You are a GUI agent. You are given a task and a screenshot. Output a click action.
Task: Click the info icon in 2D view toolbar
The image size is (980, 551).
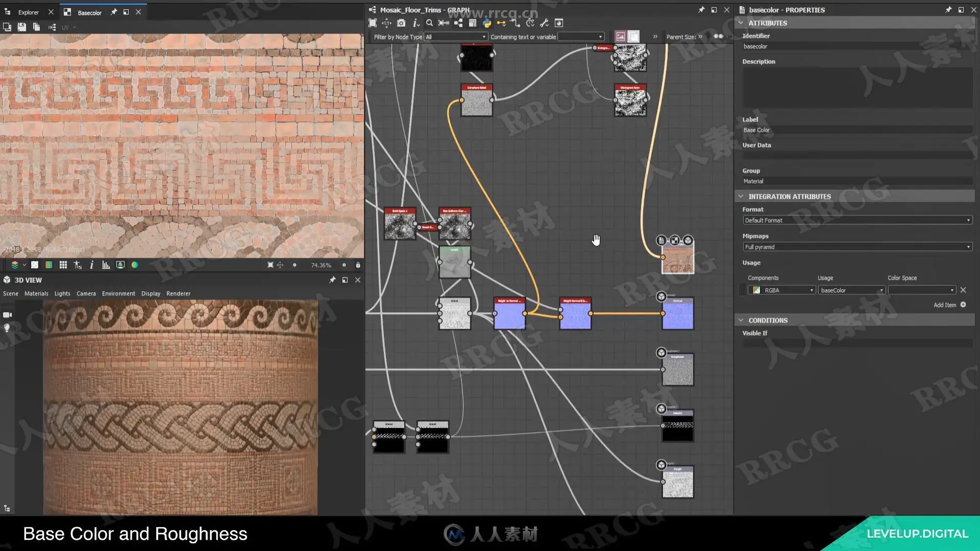click(92, 265)
